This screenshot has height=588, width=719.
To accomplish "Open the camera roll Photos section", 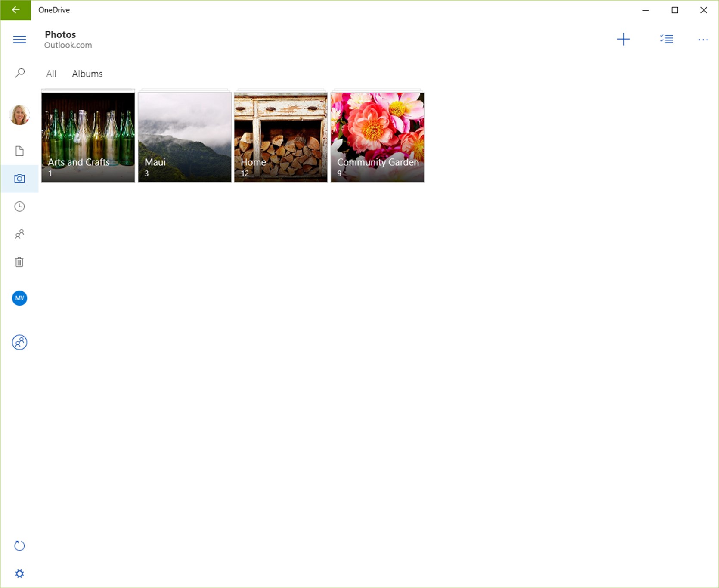I will tap(19, 178).
